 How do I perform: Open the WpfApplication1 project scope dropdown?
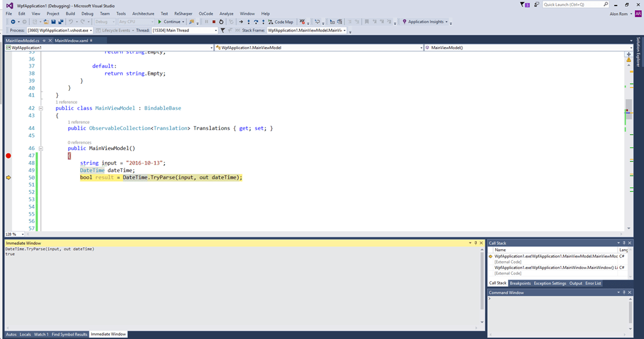coord(109,47)
